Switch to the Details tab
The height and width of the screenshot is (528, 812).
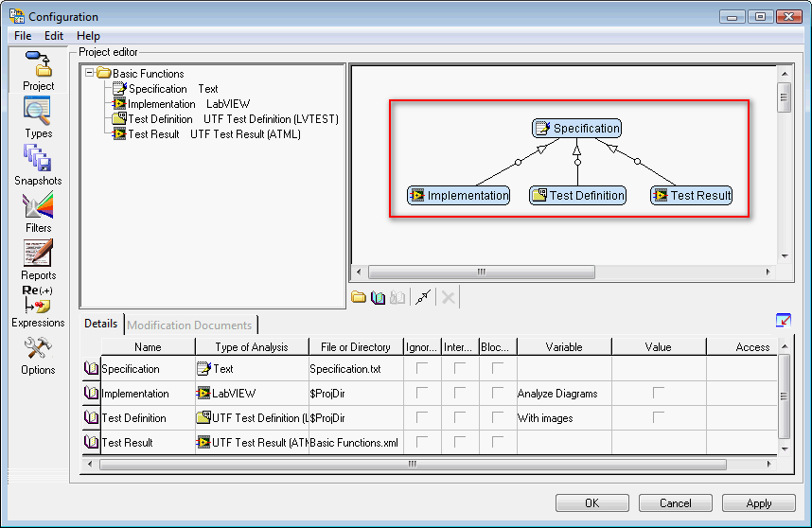click(x=100, y=324)
